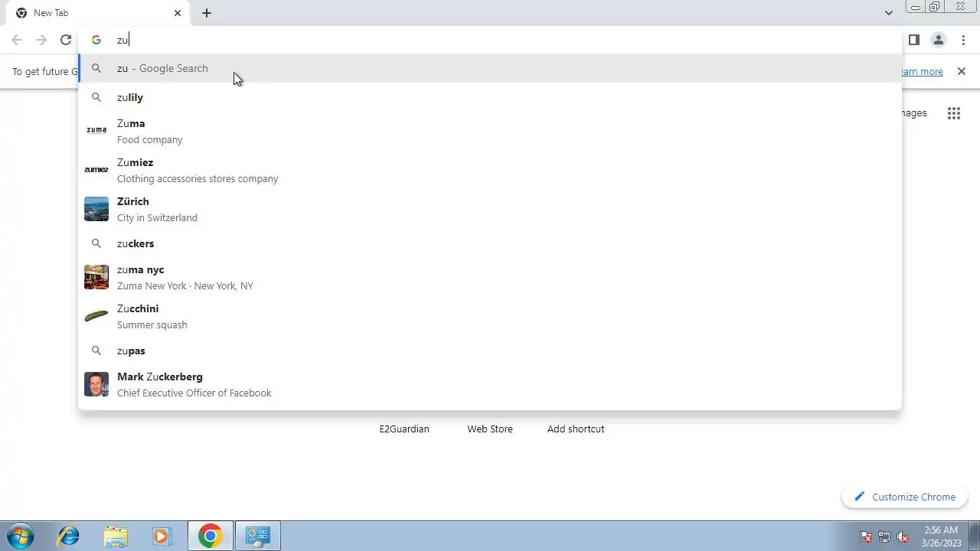Choose the Mark Zuckerberg suggestion

coord(490,384)
